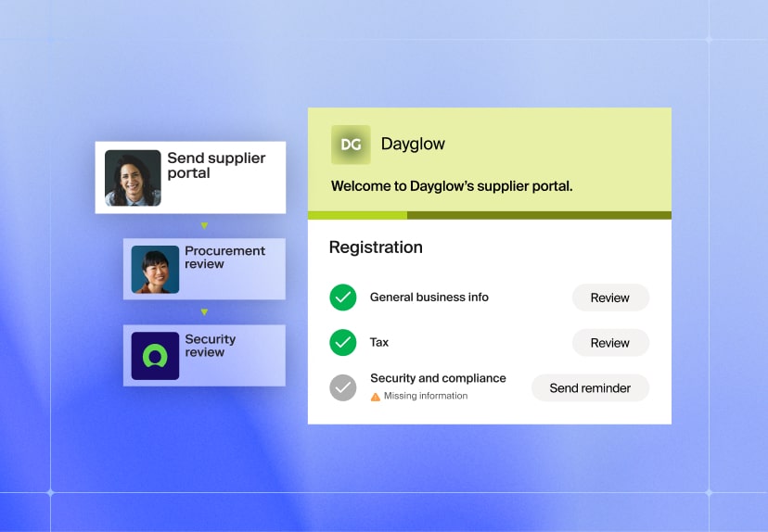Click arrow below Send supplier portal card
The image size is (768, 532).
[x=204, y=225]
